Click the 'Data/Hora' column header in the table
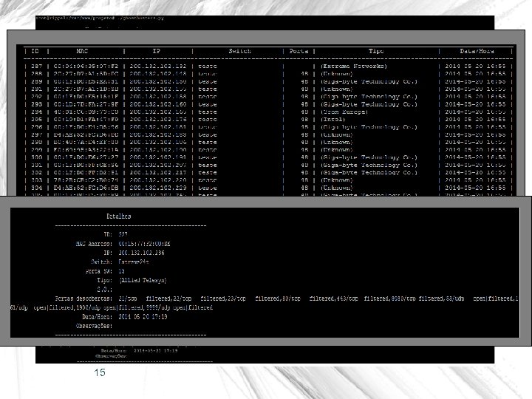 (477, 51)
